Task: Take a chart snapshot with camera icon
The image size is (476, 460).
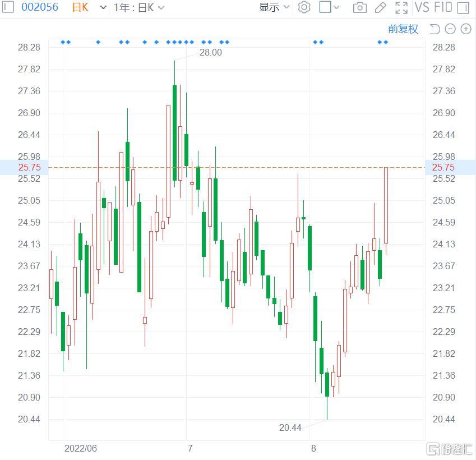Action: [x=360, y=7]
